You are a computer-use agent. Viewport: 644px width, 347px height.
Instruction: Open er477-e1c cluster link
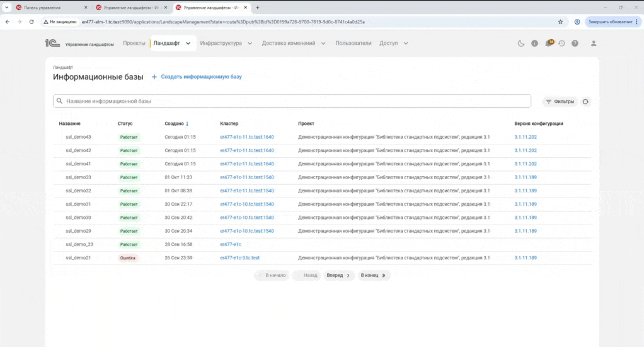click(231, 244)
